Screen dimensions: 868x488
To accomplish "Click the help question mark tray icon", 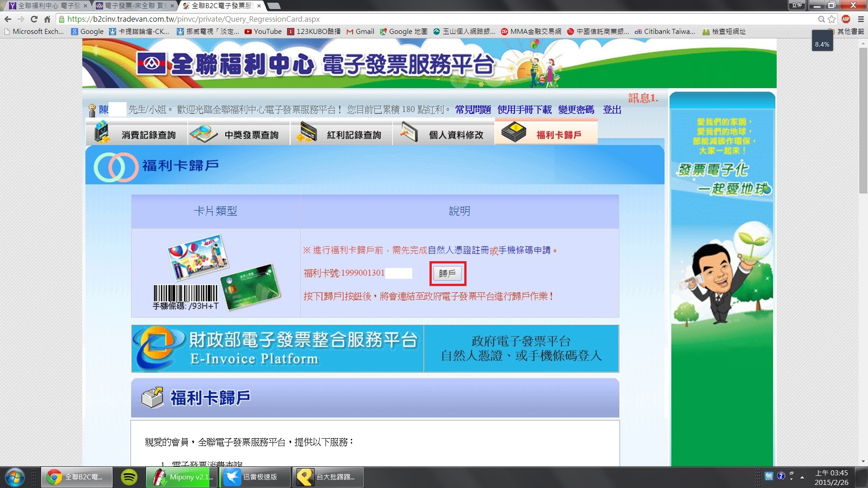I will click(x=781, y=476).
